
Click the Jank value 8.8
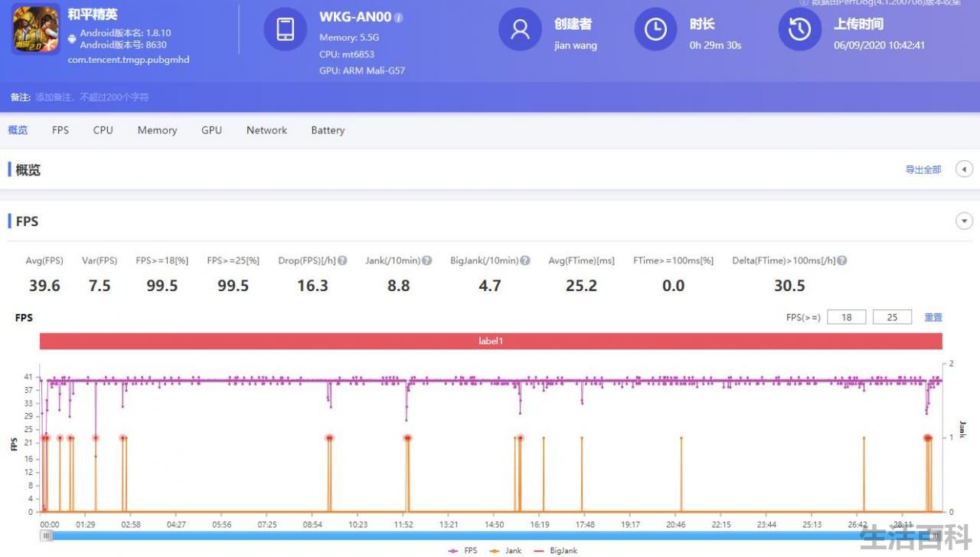pyautogui.click(x=398, y=286)
